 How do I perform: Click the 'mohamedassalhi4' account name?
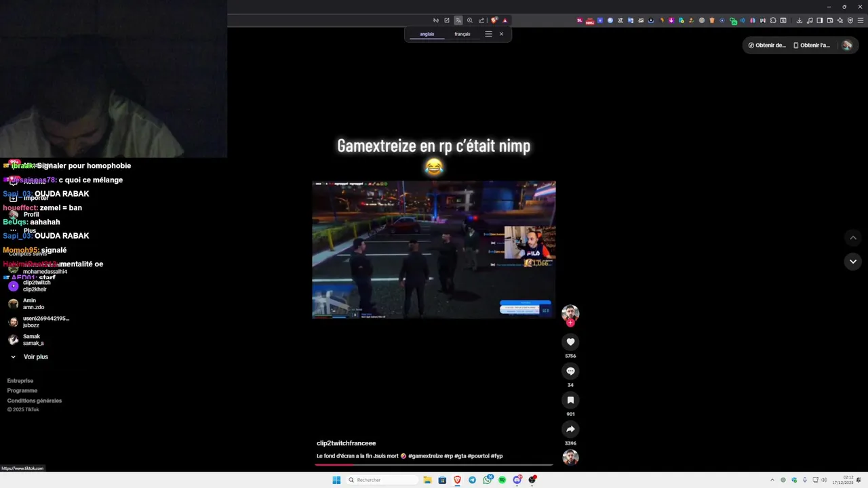coord(45,272)
